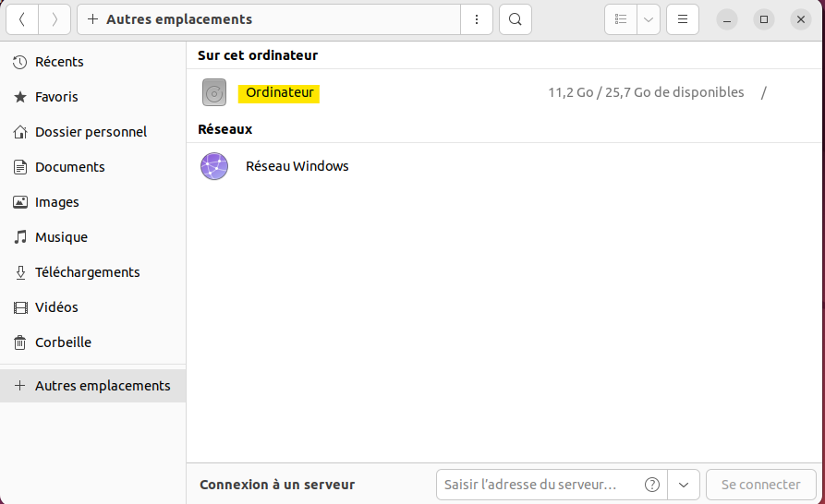This screenshot has width=825, height=504.
Task: Open the hamburger main menu
Action: click(x=683, y=19)
